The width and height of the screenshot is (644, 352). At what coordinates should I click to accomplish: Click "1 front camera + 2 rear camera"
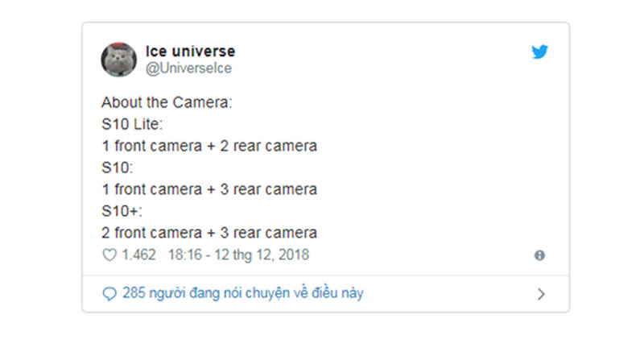coord(208,147)
